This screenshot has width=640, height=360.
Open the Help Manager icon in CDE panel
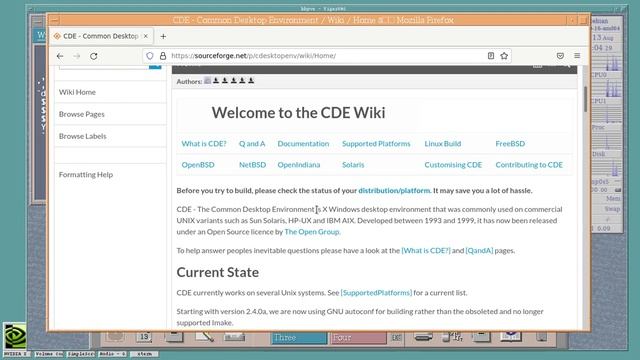[511, 337]
